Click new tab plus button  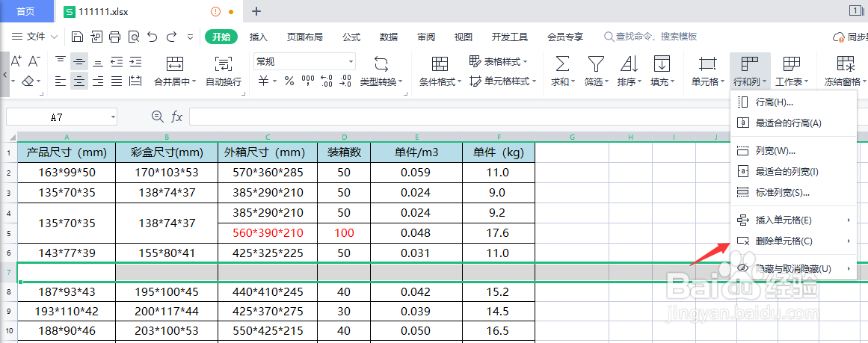click(x=256, y=12)
